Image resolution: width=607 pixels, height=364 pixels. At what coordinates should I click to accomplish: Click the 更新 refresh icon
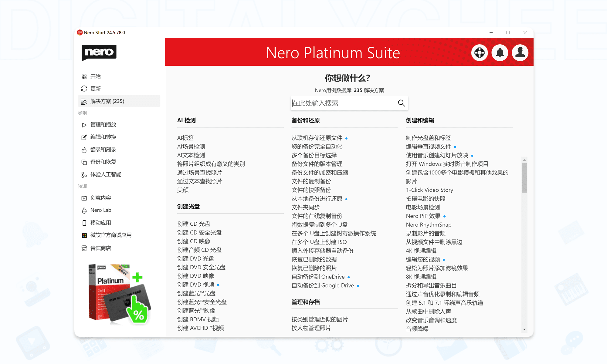(84, 89)
